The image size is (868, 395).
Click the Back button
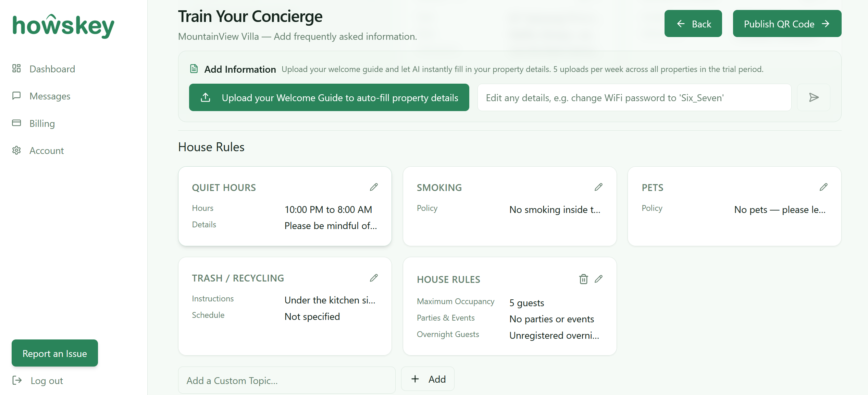693,24
